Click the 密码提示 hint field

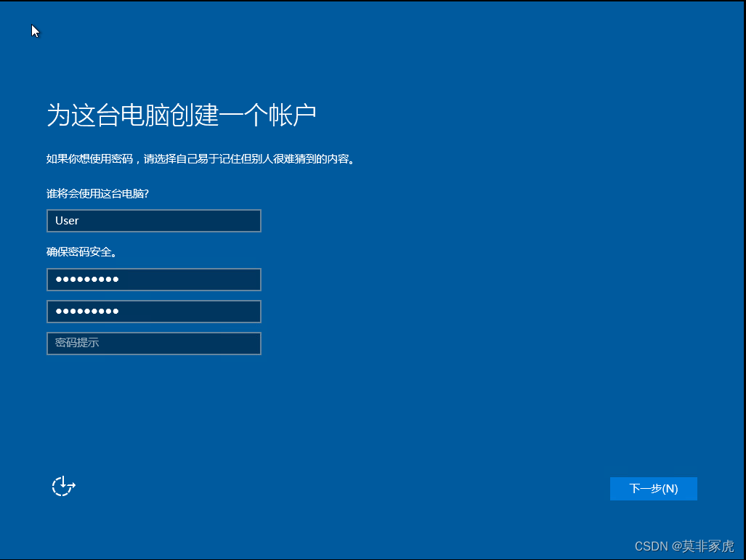[x=154, y=344]
